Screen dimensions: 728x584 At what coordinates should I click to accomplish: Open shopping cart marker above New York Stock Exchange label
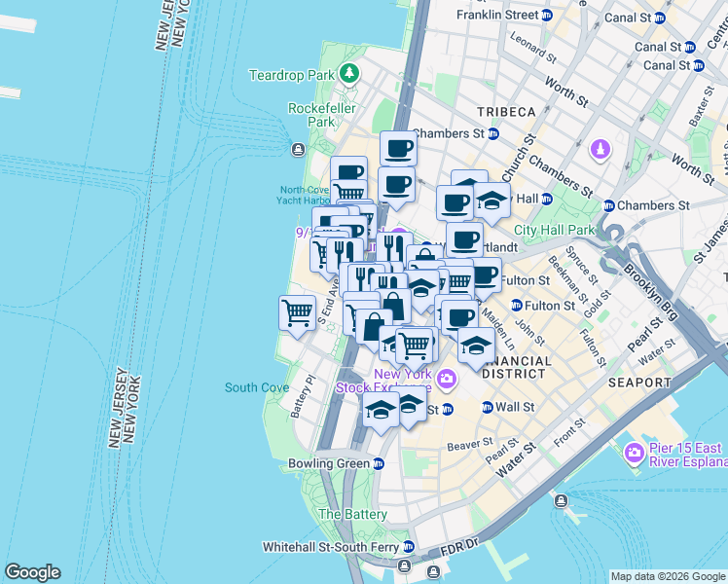tap(415, 347)
